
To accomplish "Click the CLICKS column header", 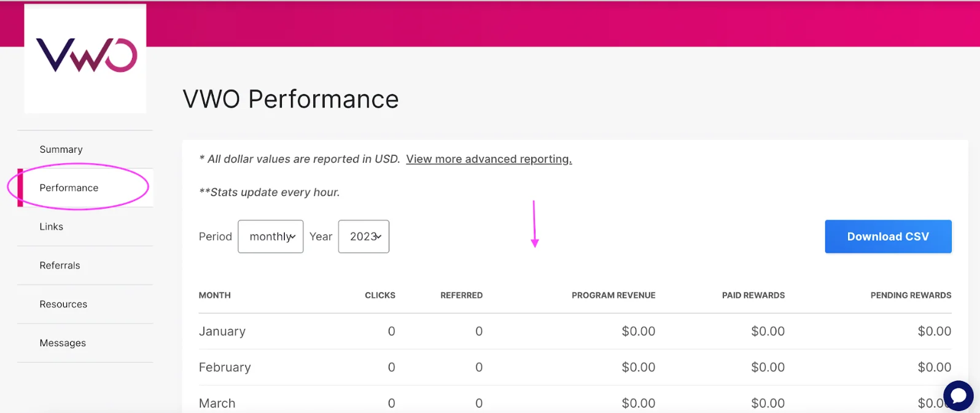I will (x=380, y=296).
